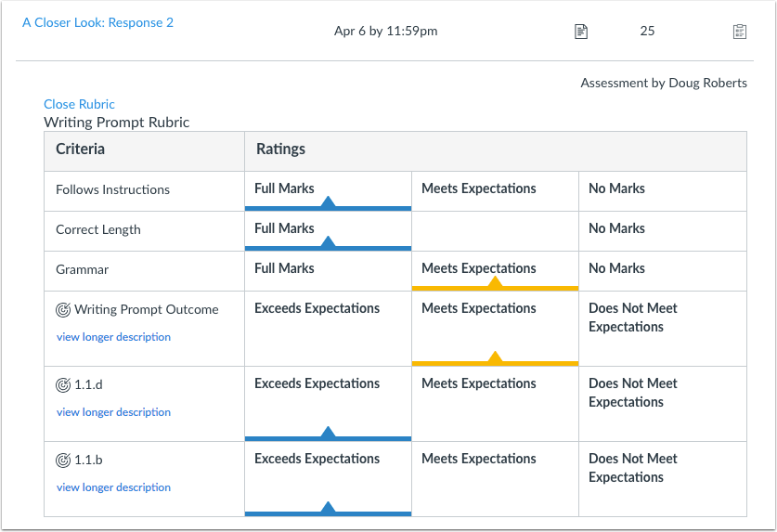Click the submission document icon

(x=581, y=32)
